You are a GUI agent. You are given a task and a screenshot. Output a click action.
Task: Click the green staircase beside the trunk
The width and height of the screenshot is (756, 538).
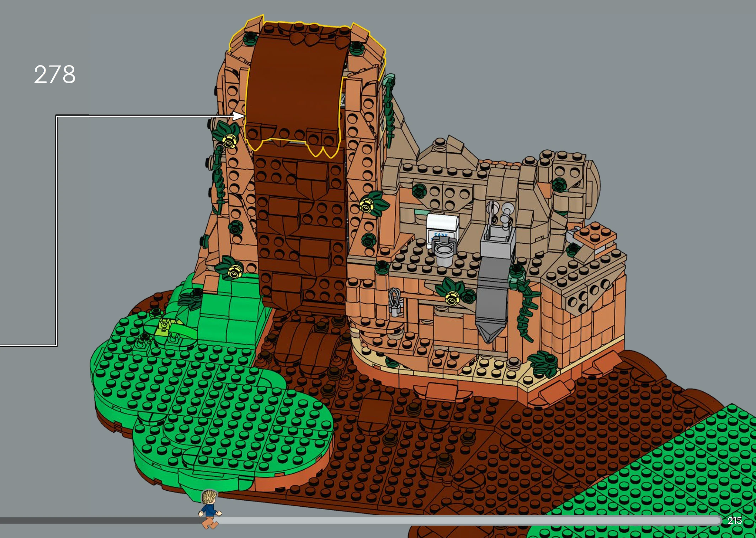pyautogui.click(x=231, y=313)
